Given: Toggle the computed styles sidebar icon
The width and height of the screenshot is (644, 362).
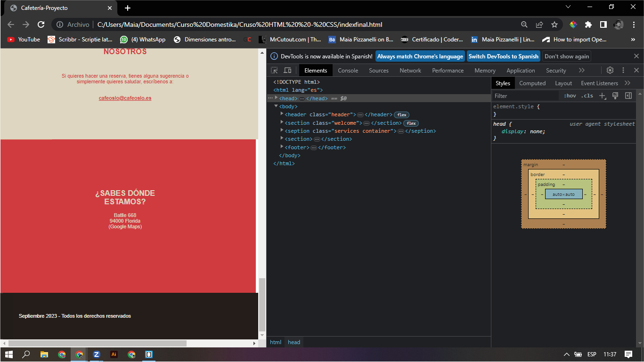Looking at the screenshot, I should (x=628, y=96).
